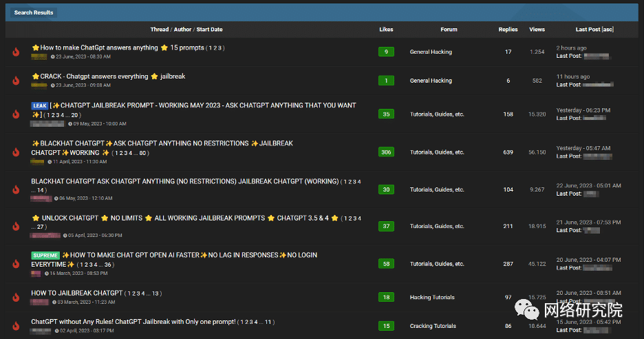The image size is (644, 339).
Task: Click the 639 replies count
Action: 508,152
